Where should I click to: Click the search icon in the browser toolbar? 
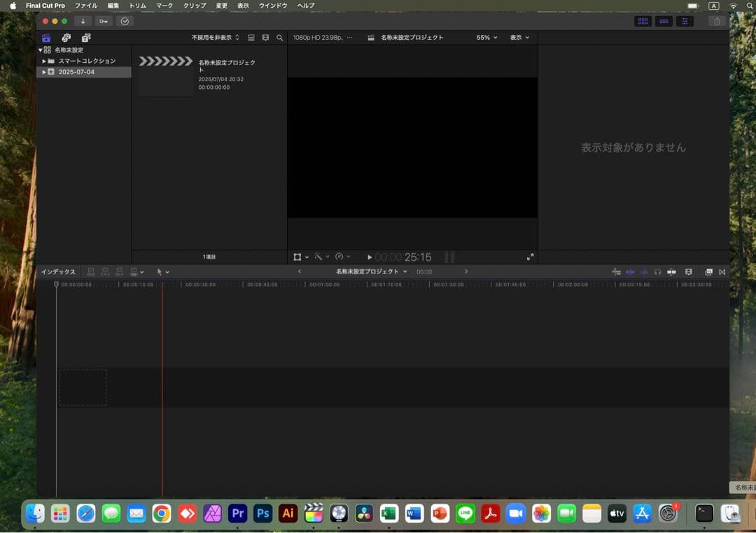[x=279, y=38]
